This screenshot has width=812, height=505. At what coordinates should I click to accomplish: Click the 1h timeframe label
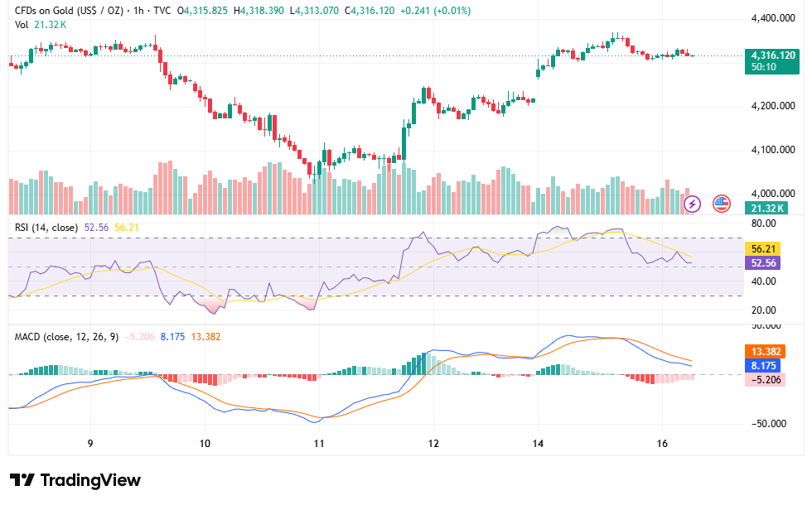(138, 10)
